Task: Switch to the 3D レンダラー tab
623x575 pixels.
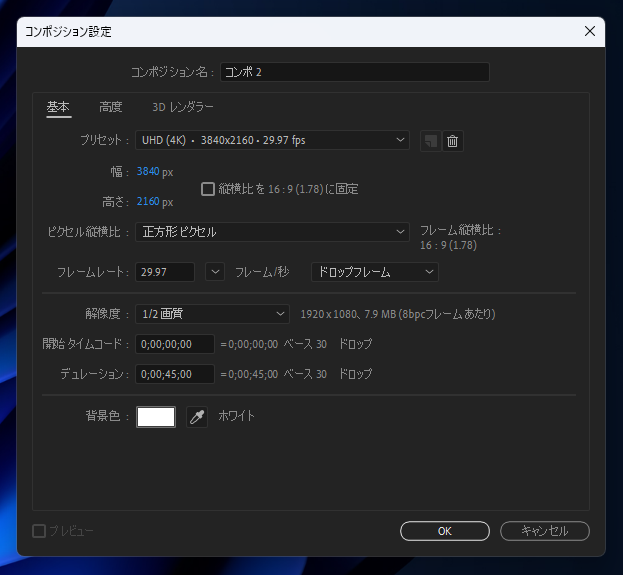Action: pyautogui.click(x=183, y=107)
